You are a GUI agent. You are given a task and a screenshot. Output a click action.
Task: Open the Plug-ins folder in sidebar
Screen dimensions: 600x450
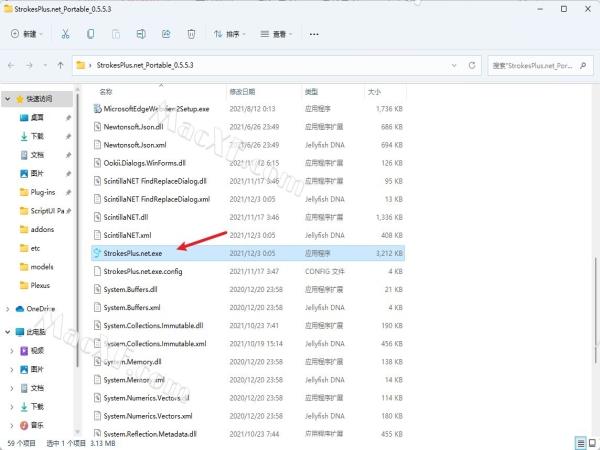click(x=37, y=192)
